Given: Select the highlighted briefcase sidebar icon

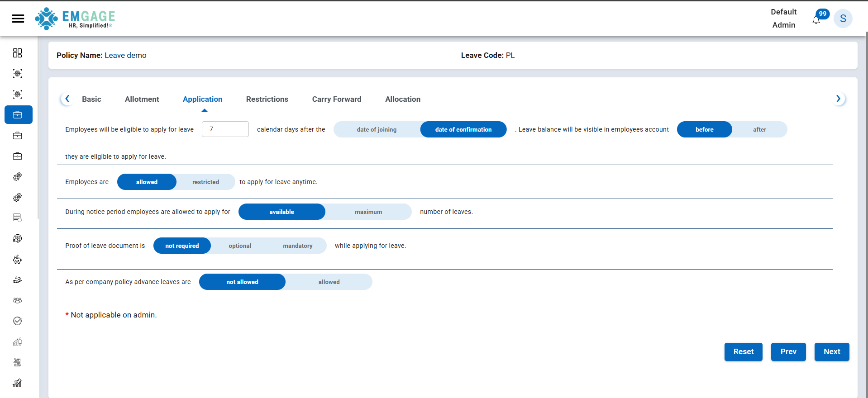Looking at the screenshot, I should pyautogui.click(x=18, y=115).
